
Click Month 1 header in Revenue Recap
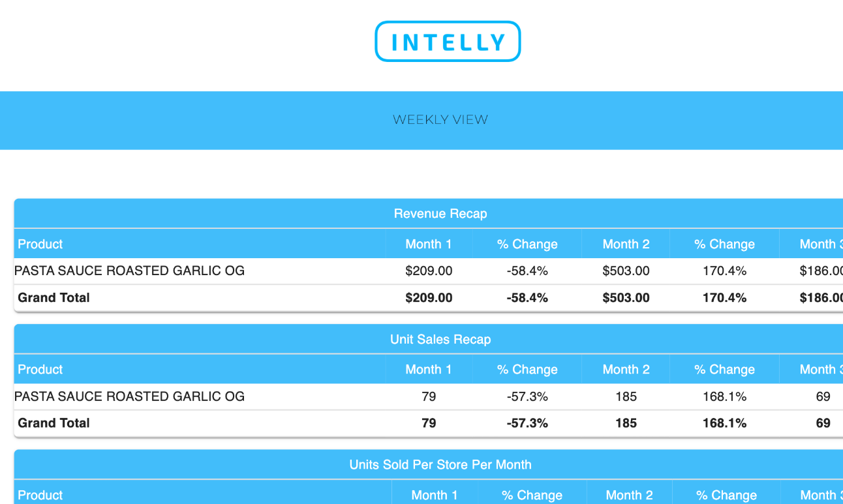[429, 244]
